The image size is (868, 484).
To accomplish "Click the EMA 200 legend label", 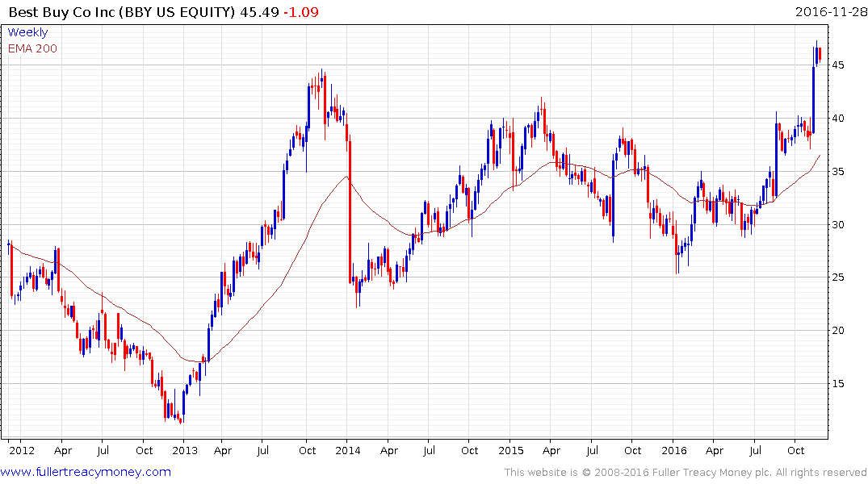I will pos(32,48).
